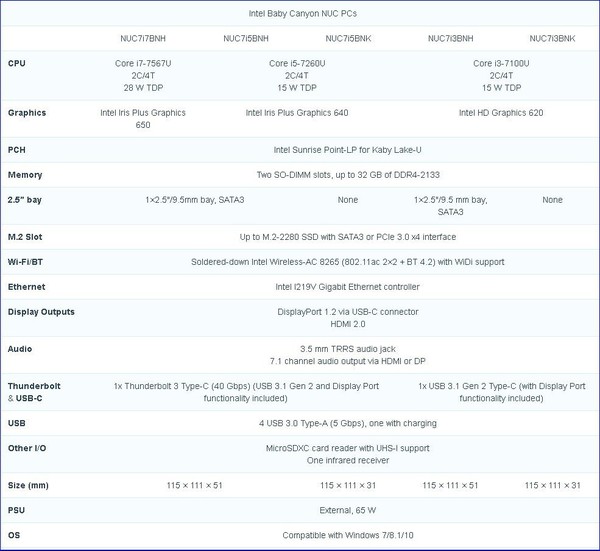The height and width of the screenshot is (551, 600).
Task: Click the M.2 Slot row label
Action: point(25,237)
